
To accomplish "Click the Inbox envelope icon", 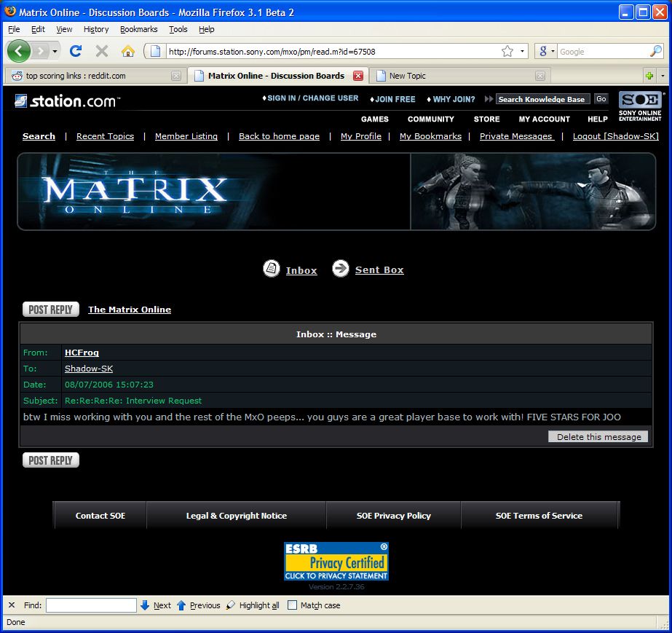I will (272, 269).
